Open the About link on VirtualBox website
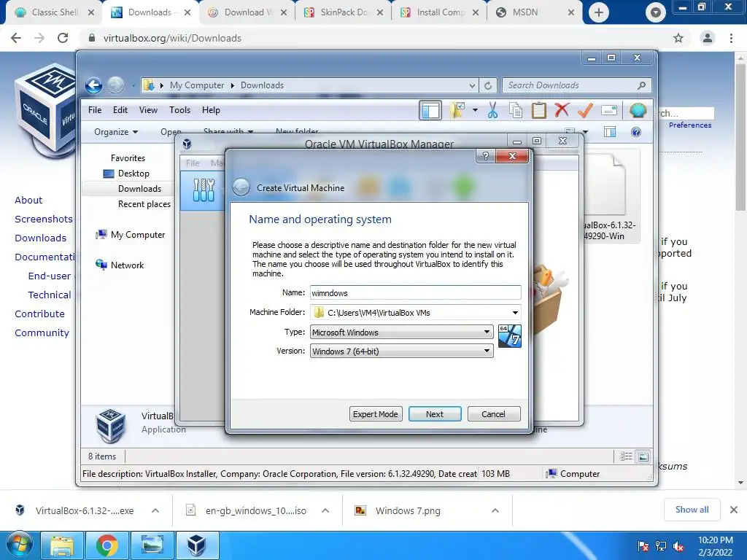The image size is (747, 560). pyautogui.click(x=28, y=200)
